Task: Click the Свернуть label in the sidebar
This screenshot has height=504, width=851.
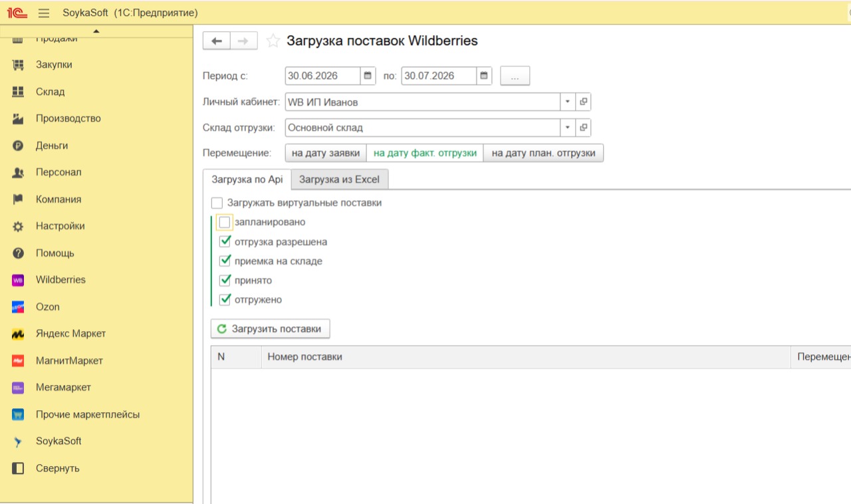Action: tap(58, 468)
